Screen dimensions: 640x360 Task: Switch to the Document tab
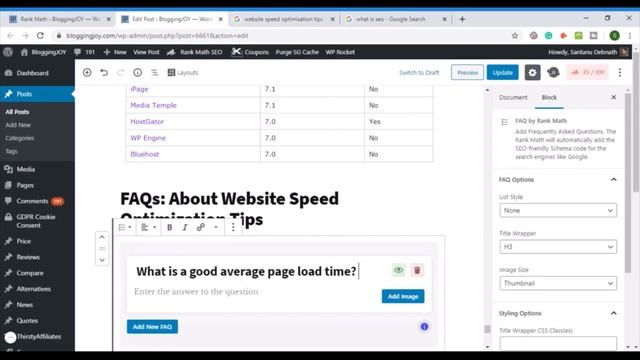pos(513,97)
